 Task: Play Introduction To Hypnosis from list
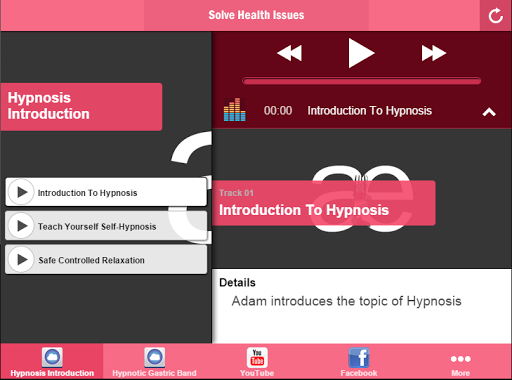[21, 192]
